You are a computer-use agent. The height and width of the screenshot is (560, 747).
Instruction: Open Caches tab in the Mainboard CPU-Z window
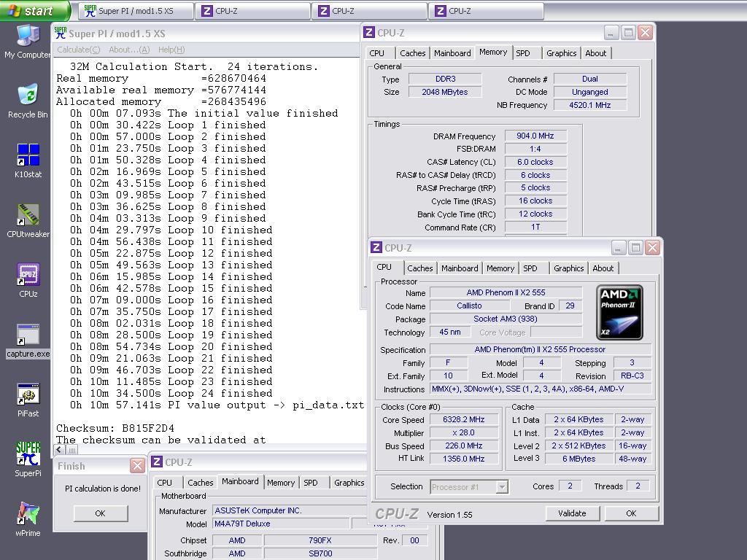pos(201,483)
